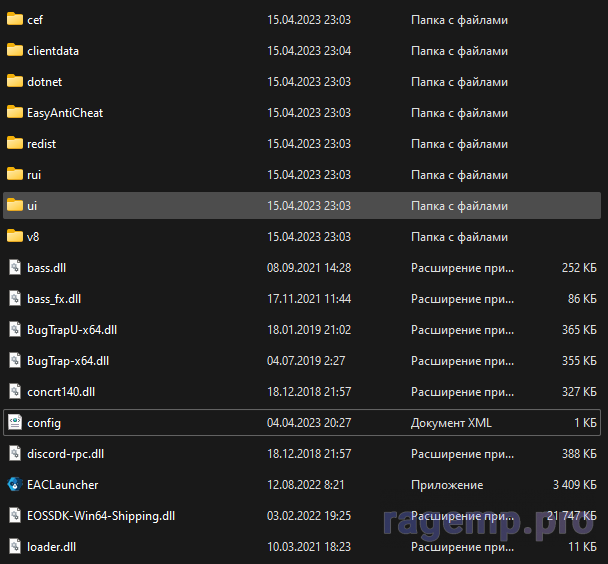
Task: Click the 86 КБ size cell
Action: 582,299
